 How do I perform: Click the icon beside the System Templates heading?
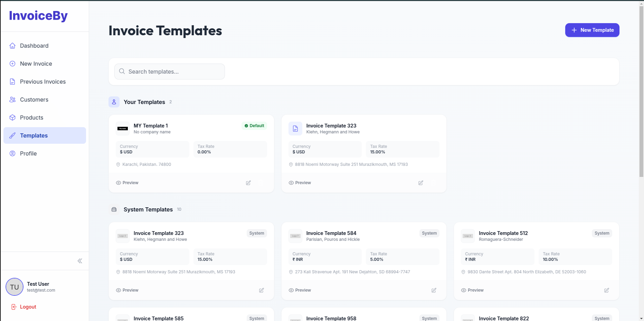click(114, 209)
